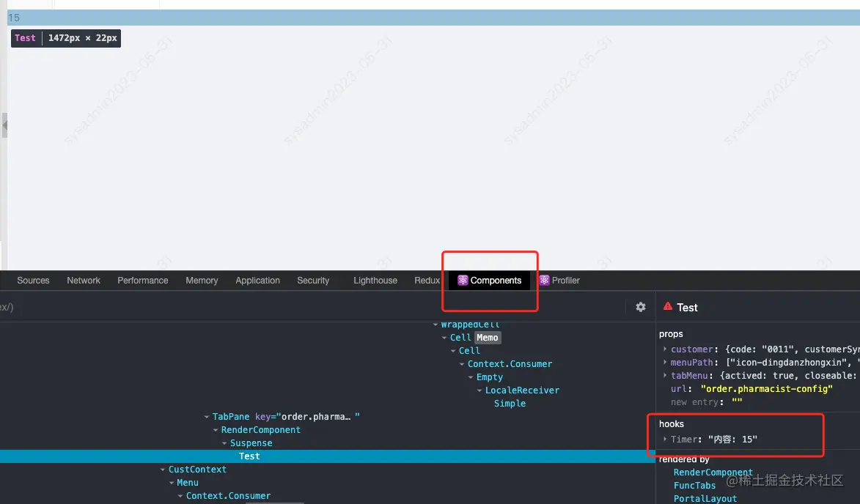The width and height of the screenshot is (860, 504).
Task: Open the Security tab
Action: [x=313, y=281]
